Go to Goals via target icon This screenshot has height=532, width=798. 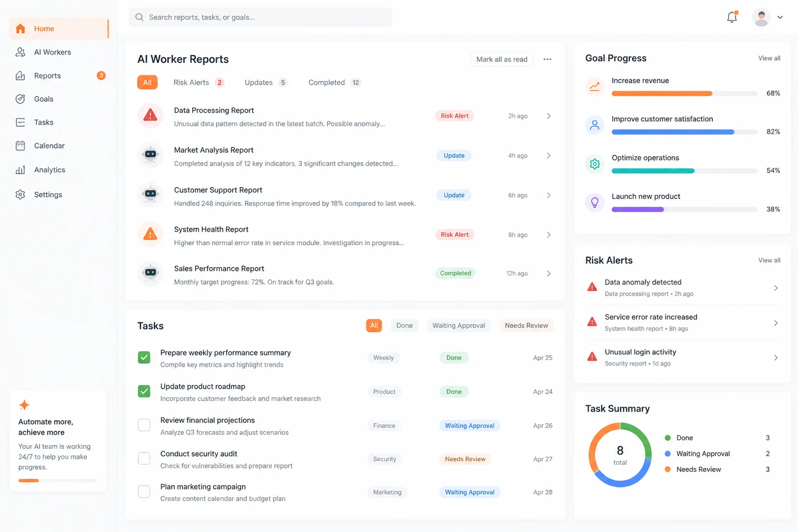click(x=20, y=99)
